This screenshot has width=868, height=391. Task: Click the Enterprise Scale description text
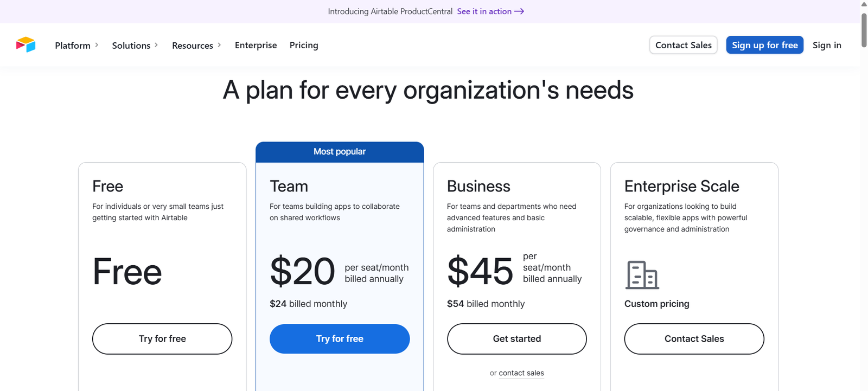[x=686, y=217]
